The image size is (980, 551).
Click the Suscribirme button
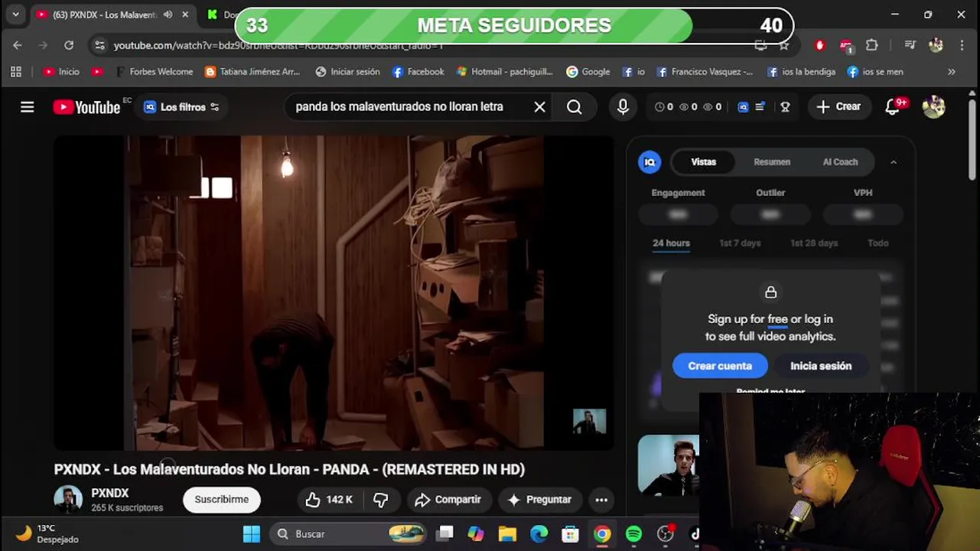tap(221, 500)
